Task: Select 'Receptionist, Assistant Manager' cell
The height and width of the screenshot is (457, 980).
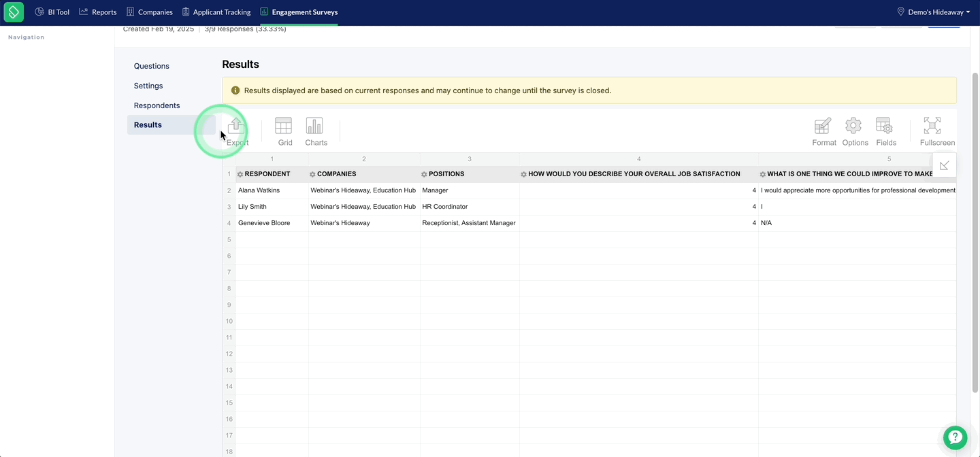Action: pos(470,223)
